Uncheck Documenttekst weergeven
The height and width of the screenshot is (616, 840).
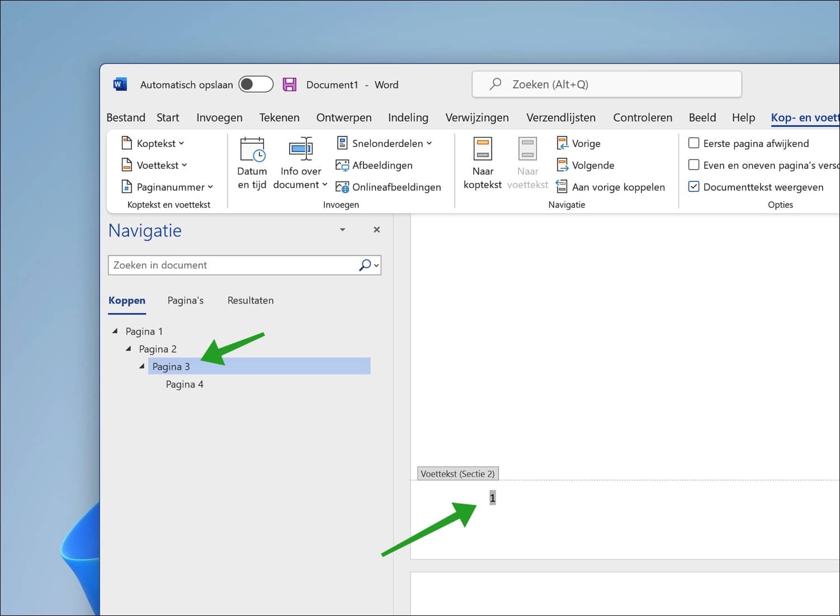[693, 187]
